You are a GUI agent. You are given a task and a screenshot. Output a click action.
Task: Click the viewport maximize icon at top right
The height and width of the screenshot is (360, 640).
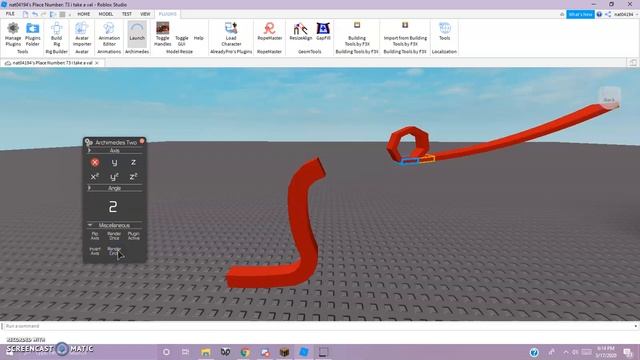coord(633,63)
